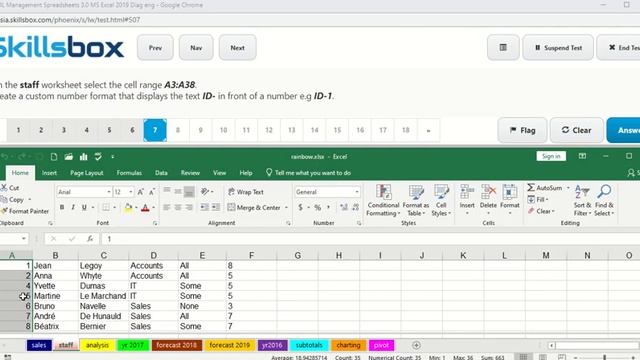This screenshot has height=360, width=640.
Task: Open the General number format dropdown
Action: 357,192
